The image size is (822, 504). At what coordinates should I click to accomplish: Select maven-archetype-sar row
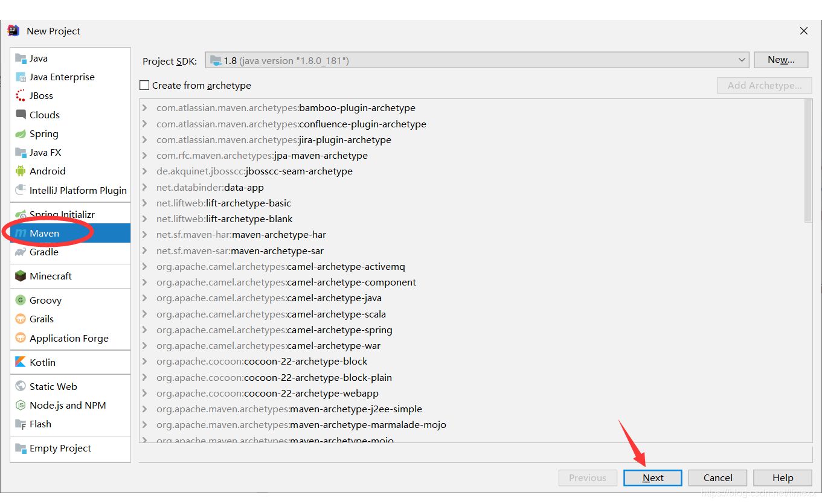[x=472, y=250]
